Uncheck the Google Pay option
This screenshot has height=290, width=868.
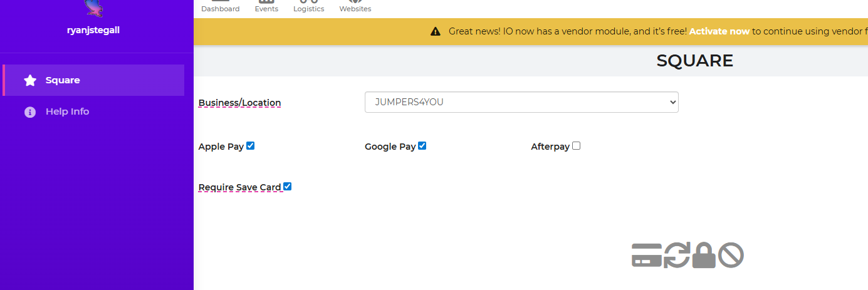(422, 146)
